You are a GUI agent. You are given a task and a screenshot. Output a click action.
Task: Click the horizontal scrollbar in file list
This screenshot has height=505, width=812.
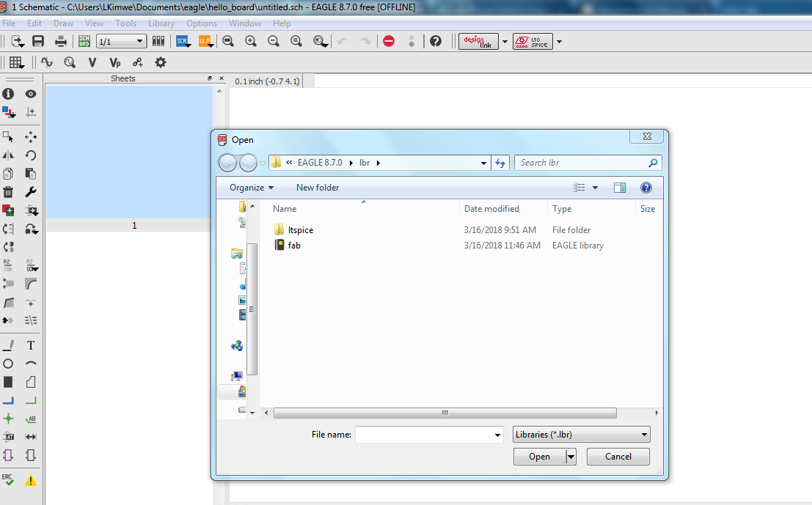445,413
